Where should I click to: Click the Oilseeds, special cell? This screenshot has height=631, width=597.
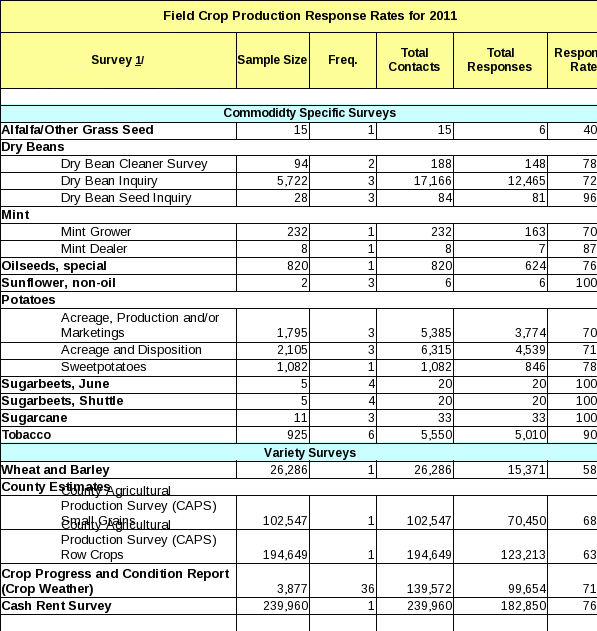[x=118, y=266]
